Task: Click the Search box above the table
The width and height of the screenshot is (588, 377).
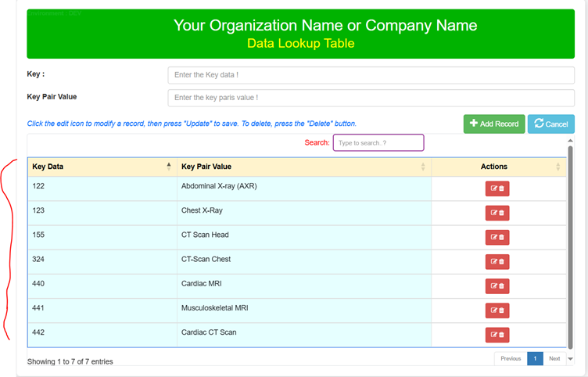Action: coord(378,143)
